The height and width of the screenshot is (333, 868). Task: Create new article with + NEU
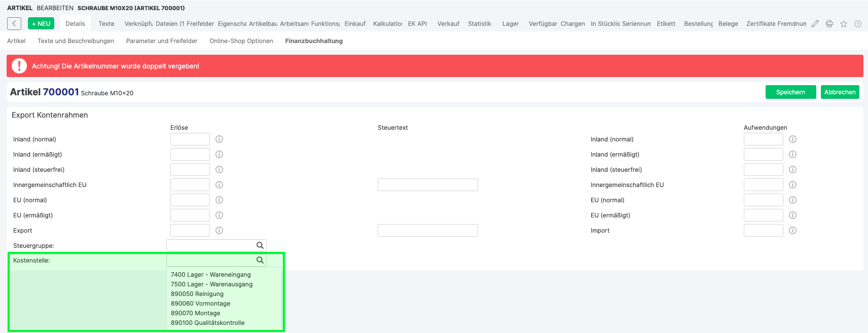tap(41, 24)
